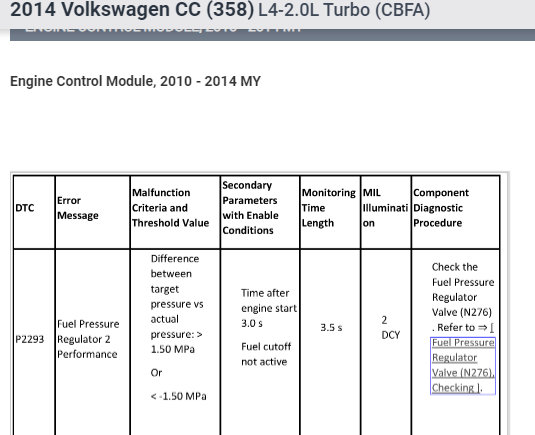Open the Fuel Pressure Regulator Valve (N276), Checking link
The width and height of the screenshot is (535, 435).
pyautogui.click(x=463, y=365)
